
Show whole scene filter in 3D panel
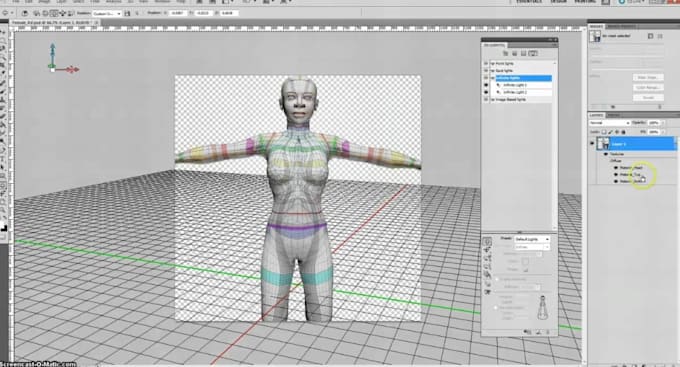tap(505, 53)
